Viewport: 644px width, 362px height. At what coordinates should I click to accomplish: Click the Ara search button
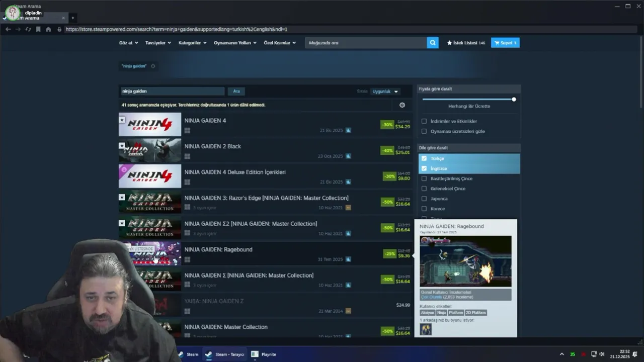point(236,91)
